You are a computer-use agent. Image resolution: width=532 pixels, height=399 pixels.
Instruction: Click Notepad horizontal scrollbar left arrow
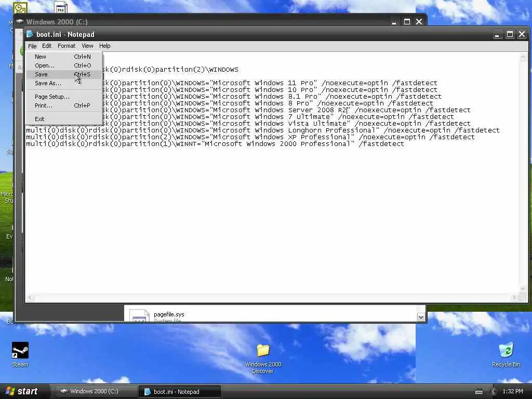point(30,298)
